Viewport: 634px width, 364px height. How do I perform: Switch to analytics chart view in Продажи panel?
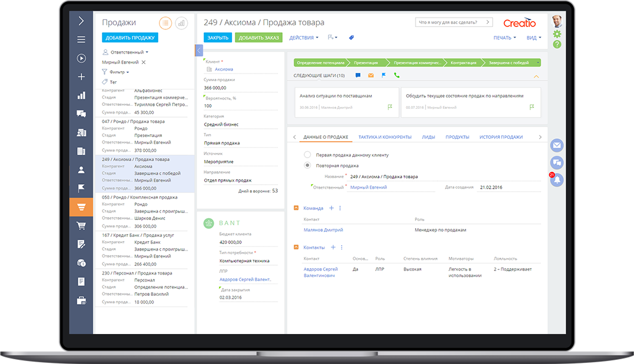pos(181,23)
